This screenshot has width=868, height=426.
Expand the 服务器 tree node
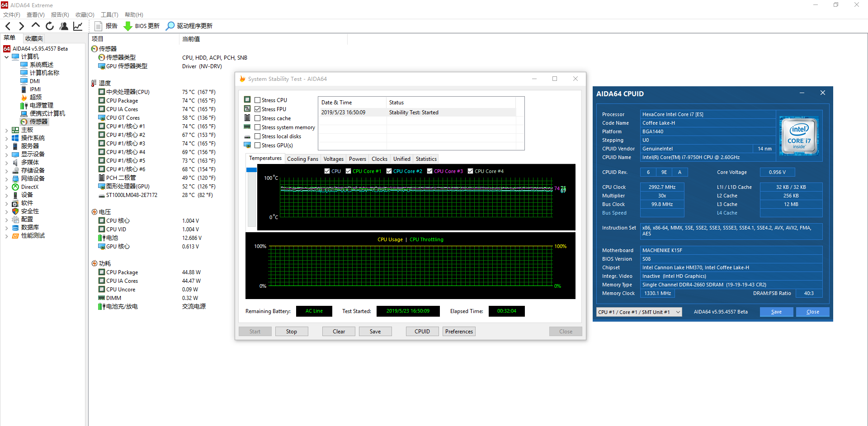click(x=7, y=146)
